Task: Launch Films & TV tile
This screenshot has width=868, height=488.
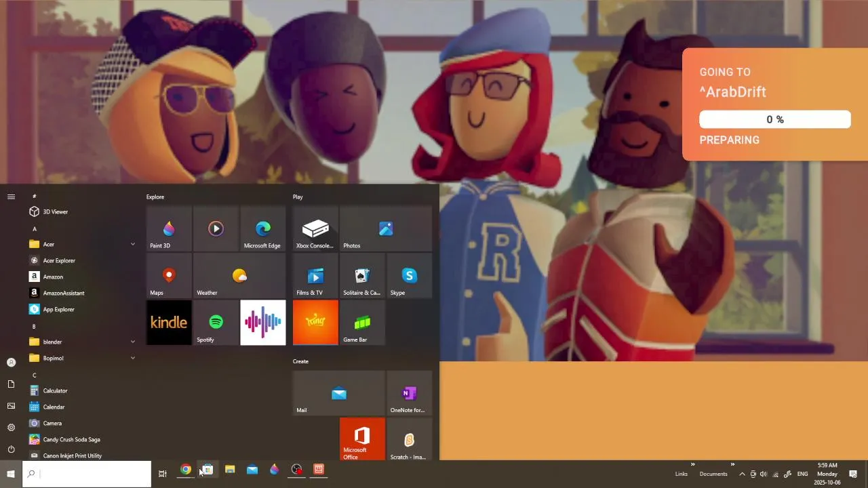Action: (315, 276)
